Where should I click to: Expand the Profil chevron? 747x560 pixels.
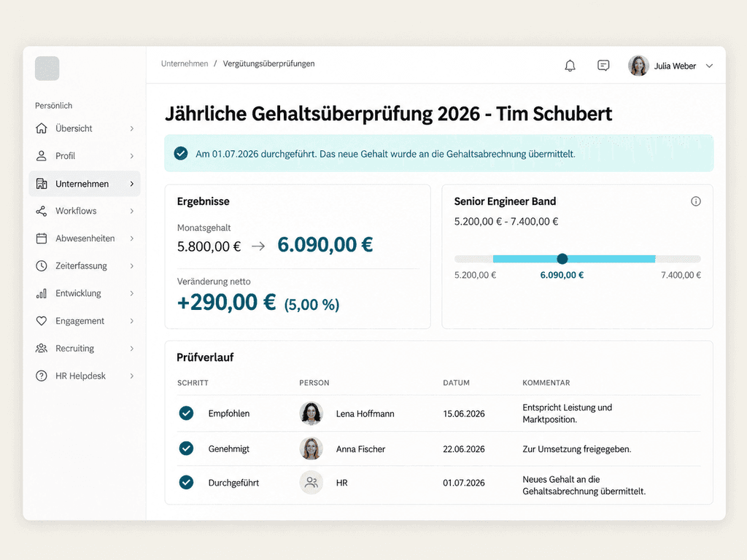[132, 156]
